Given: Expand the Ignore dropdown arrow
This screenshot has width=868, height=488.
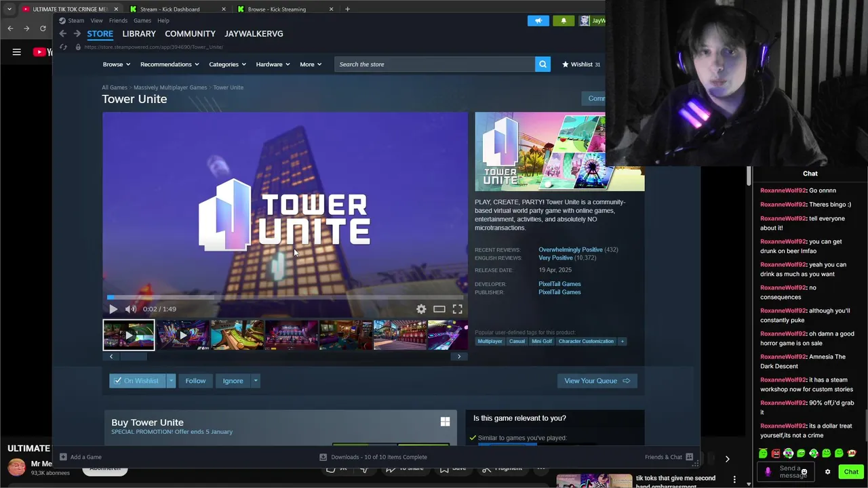Looking at the screenshot, I should (x=256, y=381).
